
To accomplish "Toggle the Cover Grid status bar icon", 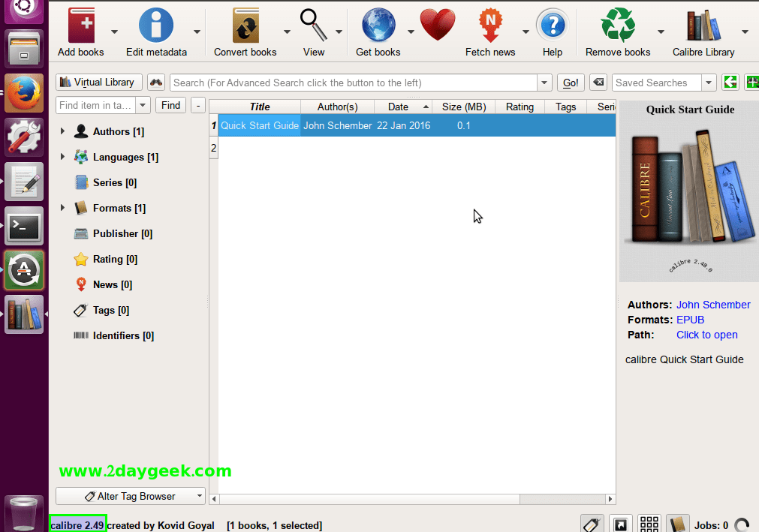I will (x=649, y=524).
